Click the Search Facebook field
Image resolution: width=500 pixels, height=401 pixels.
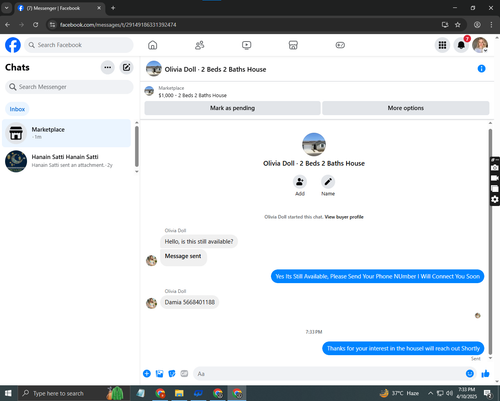pyautogui.click(x=79, y=45)
